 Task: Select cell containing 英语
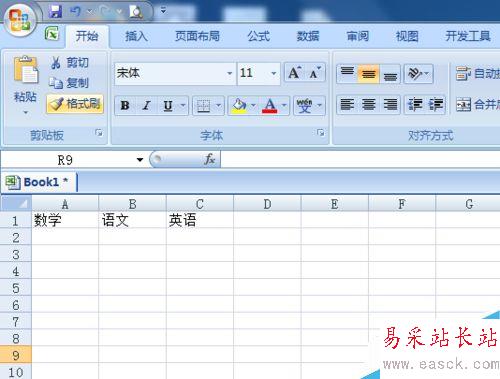[200, 220]
